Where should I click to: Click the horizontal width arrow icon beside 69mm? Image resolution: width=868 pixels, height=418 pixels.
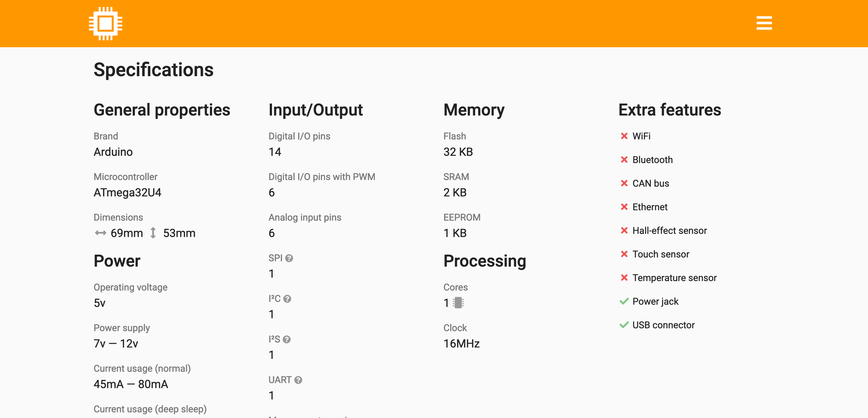pos(101,233)
